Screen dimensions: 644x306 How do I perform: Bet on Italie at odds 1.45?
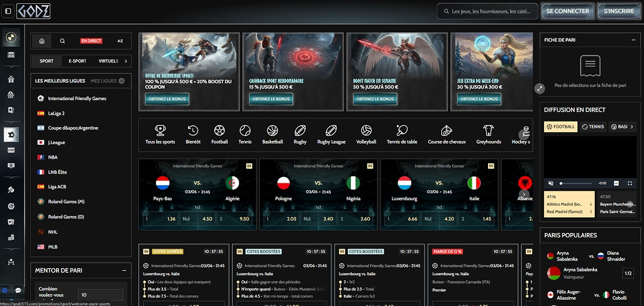(x=475, y=219)
